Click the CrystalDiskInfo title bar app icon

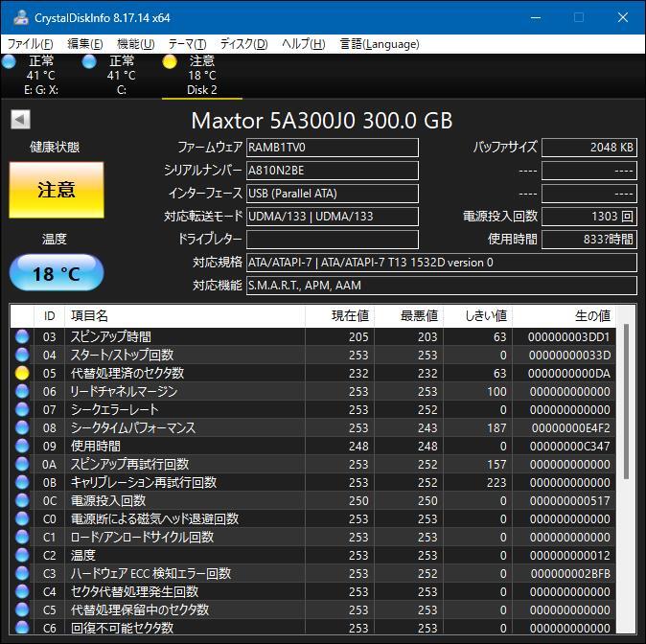pyautogui.click(x=20, y=17)
